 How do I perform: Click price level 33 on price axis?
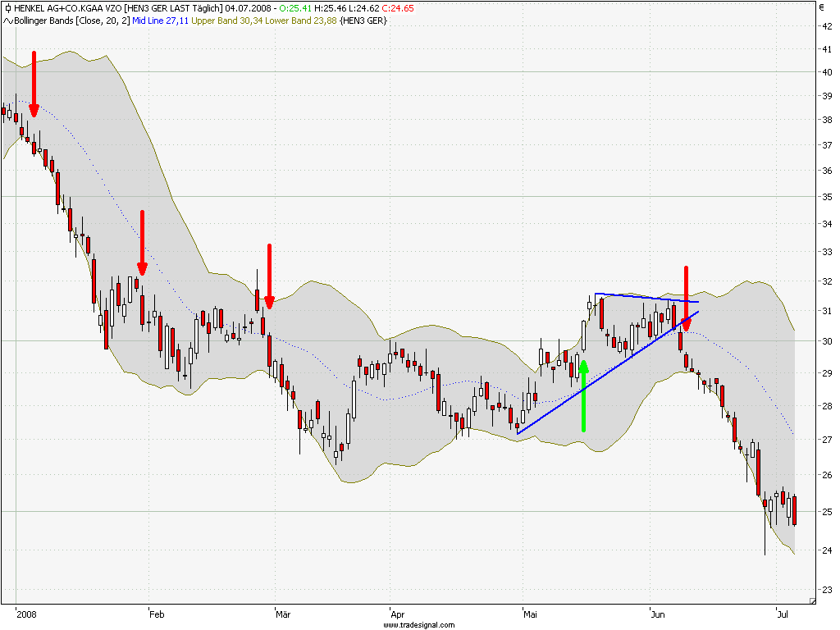827,252
